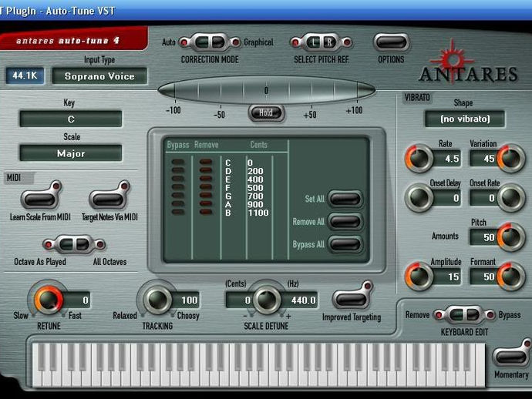Click the Onset Rate knob
532x399 pixels.
[511, 198]
